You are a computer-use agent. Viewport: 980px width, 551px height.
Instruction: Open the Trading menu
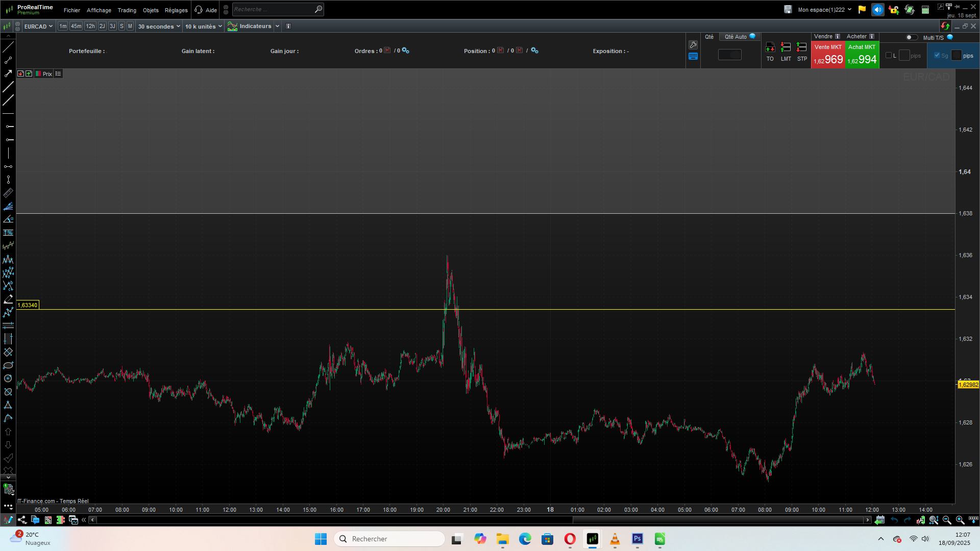coord(127,10)
